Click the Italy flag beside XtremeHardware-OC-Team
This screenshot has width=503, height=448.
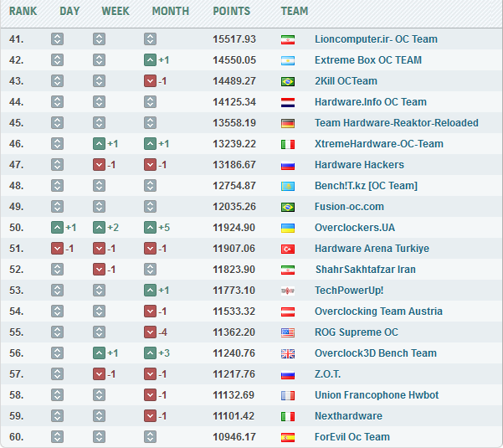[288, 144]
